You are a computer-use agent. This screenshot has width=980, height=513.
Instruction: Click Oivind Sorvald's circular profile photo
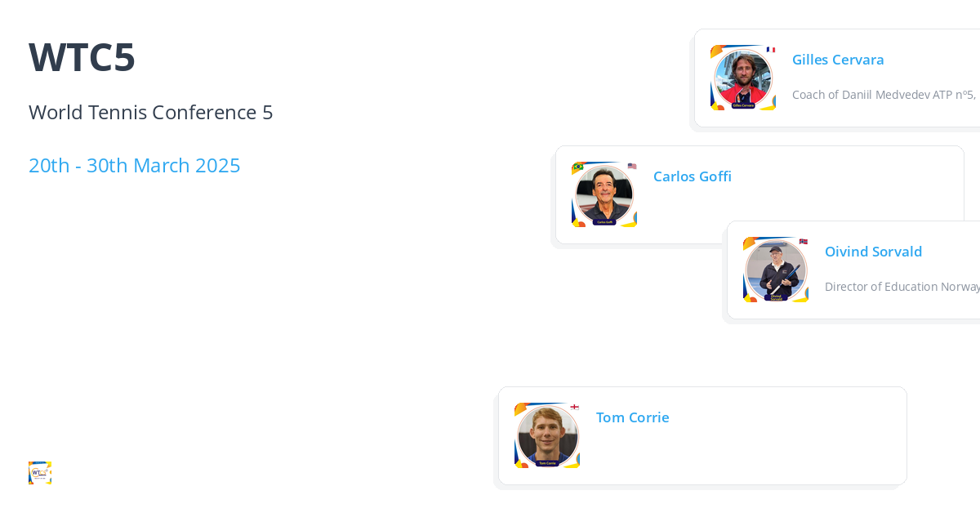[775, 270]
